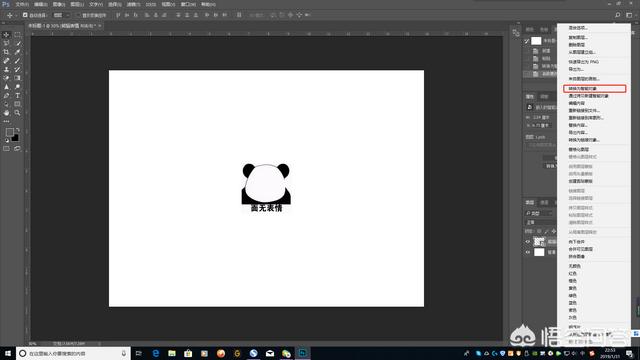Select the Healing Brush tool
The height and width of the screenshot is (360, 640).
click(6, 60)
